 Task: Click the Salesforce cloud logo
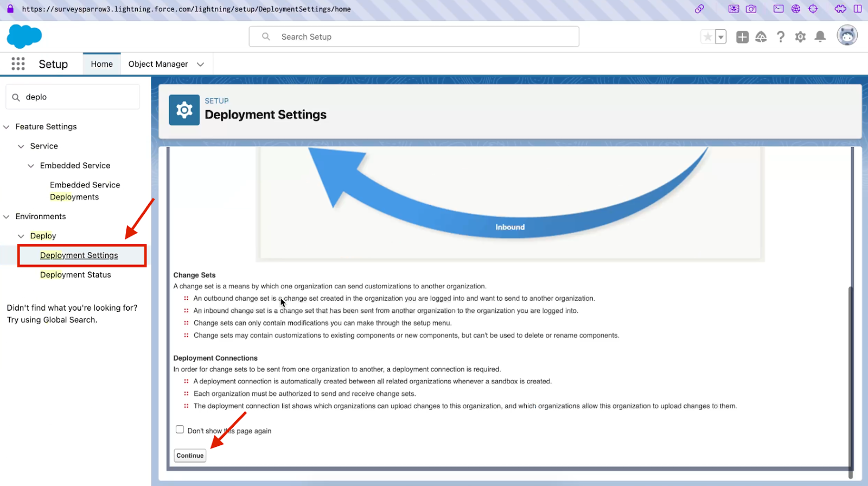coord(24,36)
